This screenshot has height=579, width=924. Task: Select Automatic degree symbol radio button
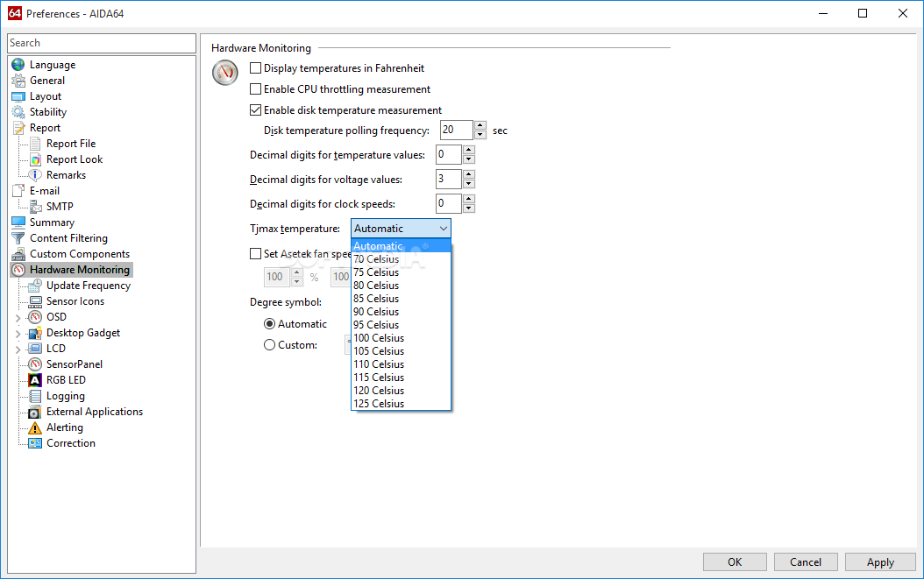269,324
